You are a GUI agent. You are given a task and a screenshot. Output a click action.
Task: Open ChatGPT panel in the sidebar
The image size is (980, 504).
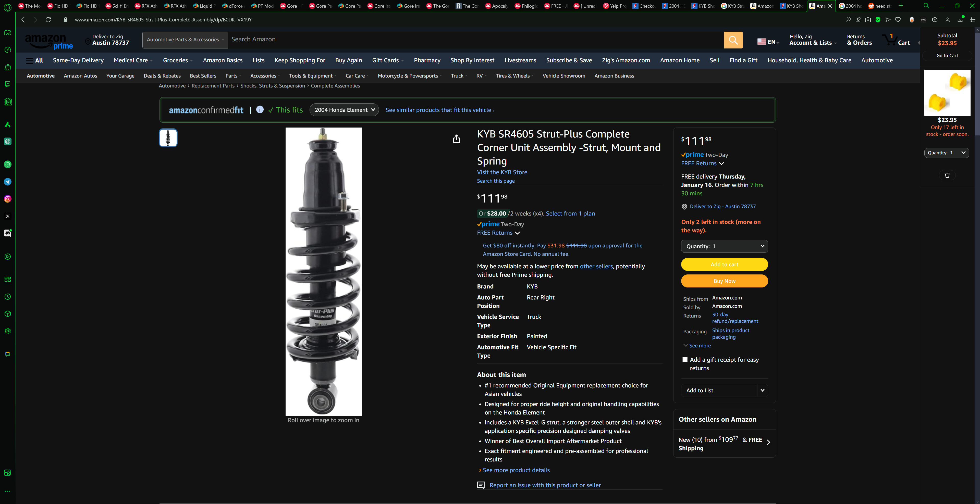point(8,141)
